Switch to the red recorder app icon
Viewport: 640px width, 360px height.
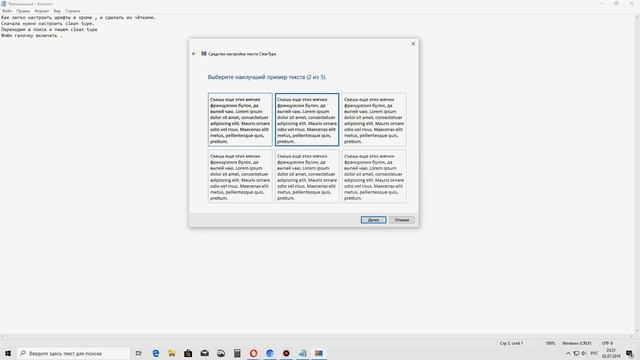pyautogui.click(x=286, y=353)
